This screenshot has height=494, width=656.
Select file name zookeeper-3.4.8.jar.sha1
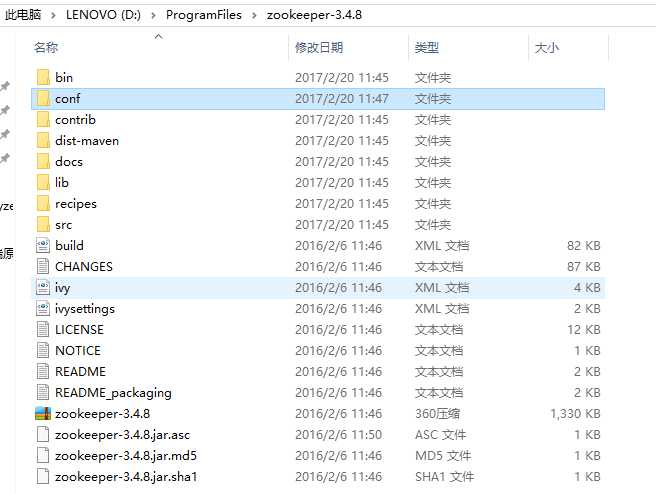pyautogui.click(x=126, y=476)
